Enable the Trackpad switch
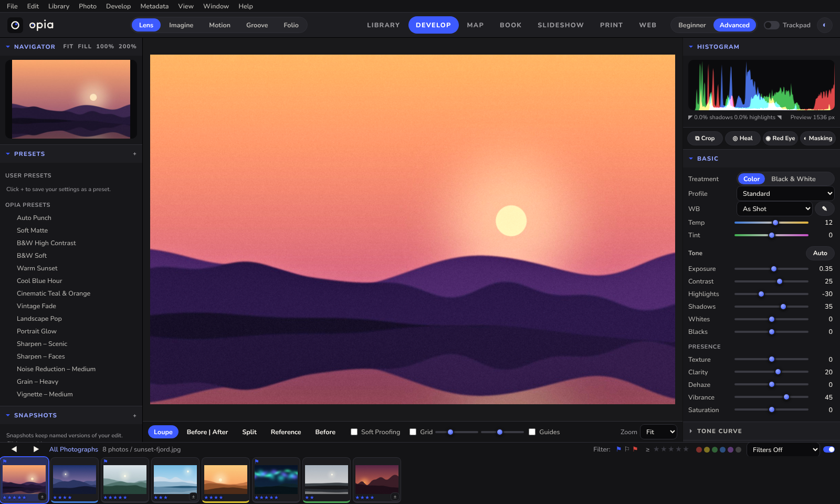This screenshot has width=840, height=504. [x=771, y=25]
